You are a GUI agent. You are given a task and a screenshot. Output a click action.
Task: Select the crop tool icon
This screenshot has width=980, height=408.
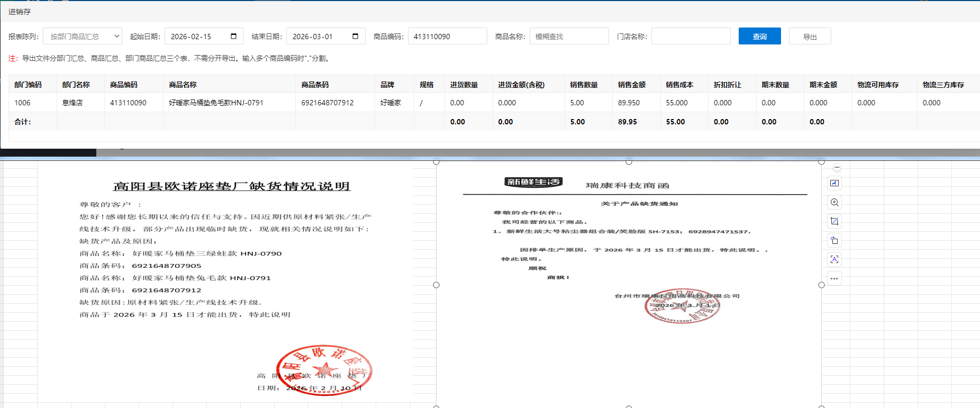tap(834, 221)
